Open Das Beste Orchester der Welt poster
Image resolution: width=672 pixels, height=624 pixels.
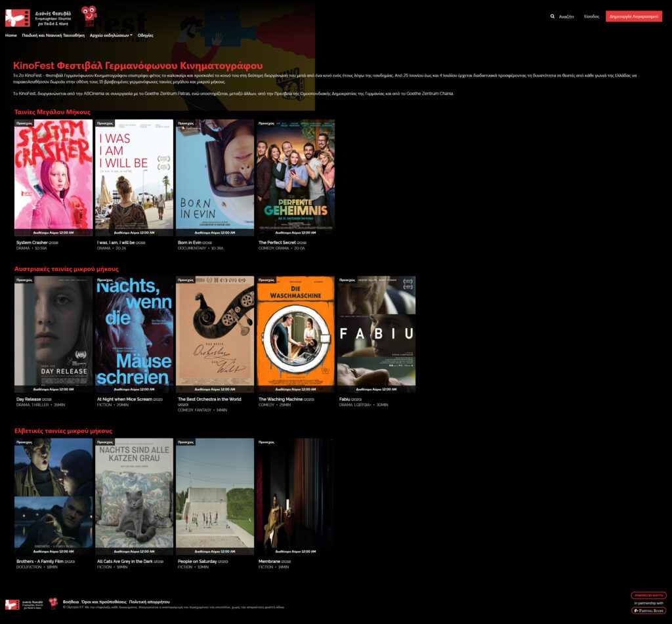point(215,334)
